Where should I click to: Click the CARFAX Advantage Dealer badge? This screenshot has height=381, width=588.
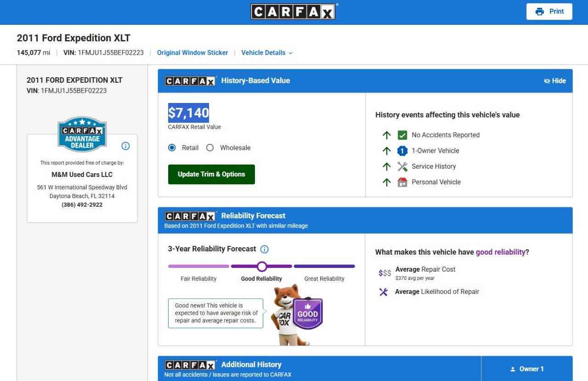point(82,134)
